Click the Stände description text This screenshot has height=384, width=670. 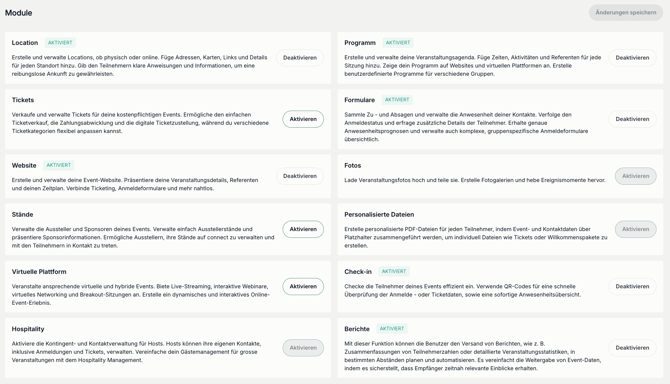(x=143, y=237)
